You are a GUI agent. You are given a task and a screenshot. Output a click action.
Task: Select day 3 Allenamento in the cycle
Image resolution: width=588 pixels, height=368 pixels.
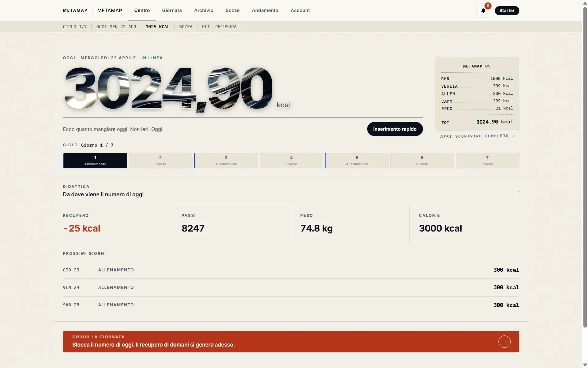(x=226, y=160)
